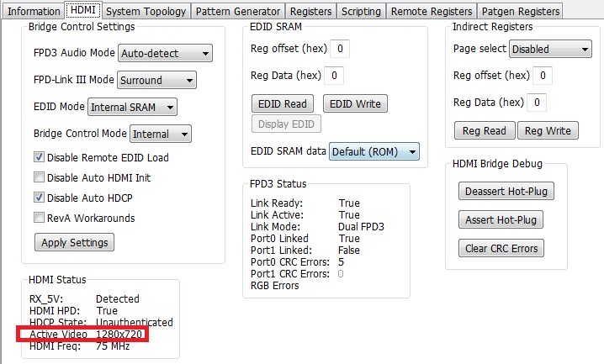Viewport: 604px width, 364px height.
Task: Open the Pattern Generator tab
Action: point(238,11)
